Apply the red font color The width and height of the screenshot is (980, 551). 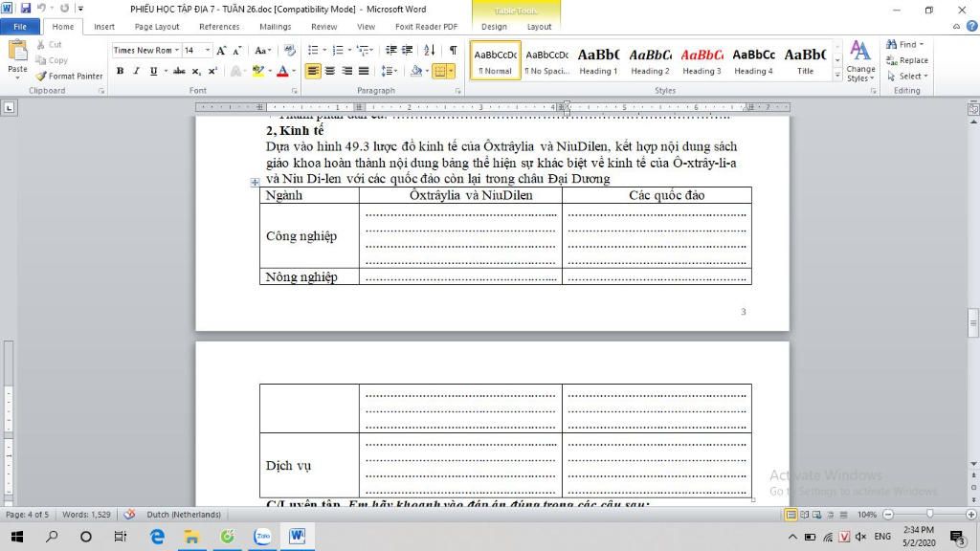(x=282, y=71)
